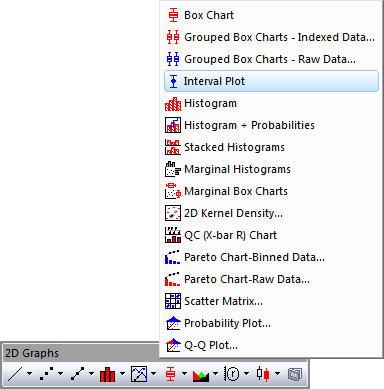This screenshot has height=389, width=384.
Task: Open dropdown arrow next to Column chart
Action: [122, 374]
